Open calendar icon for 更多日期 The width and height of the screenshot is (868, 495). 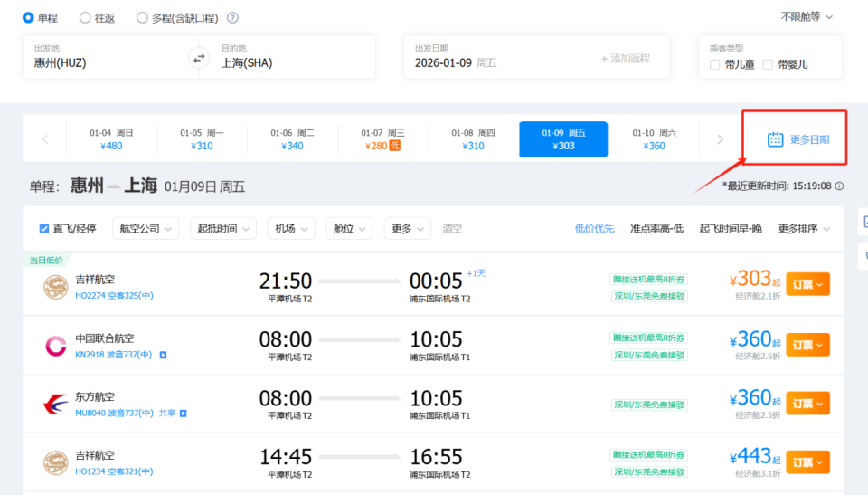point(775,139)
